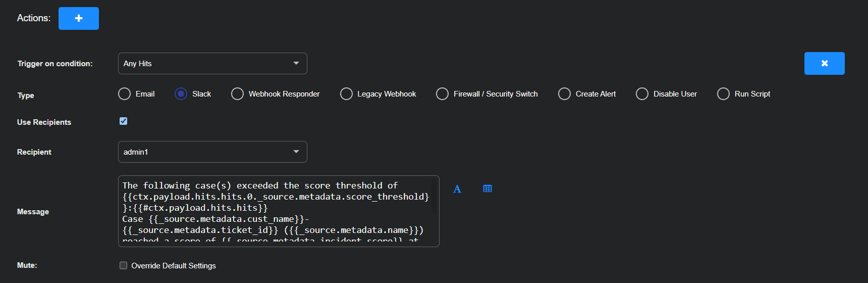This screenshot has height=283, width=868.
Task: Select the Email type radio button
Action: click(125, 94)
